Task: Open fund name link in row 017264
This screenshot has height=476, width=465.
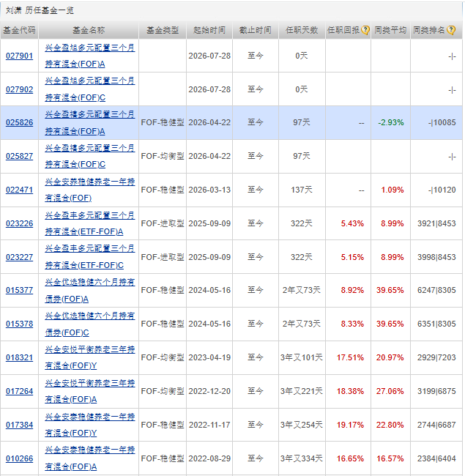Action: point(90,391)
